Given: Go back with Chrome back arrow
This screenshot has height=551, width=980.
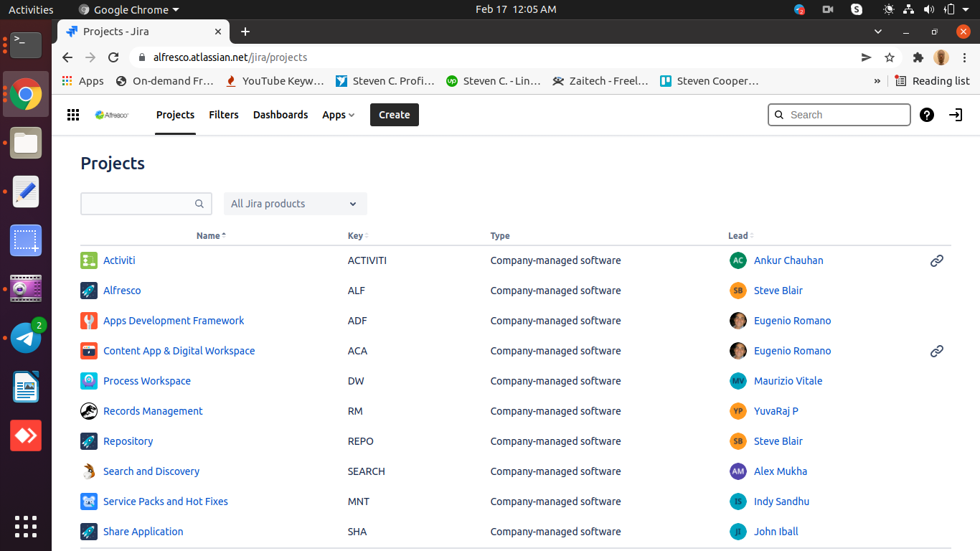Looking at the screenshot, I should click(67, 57).
